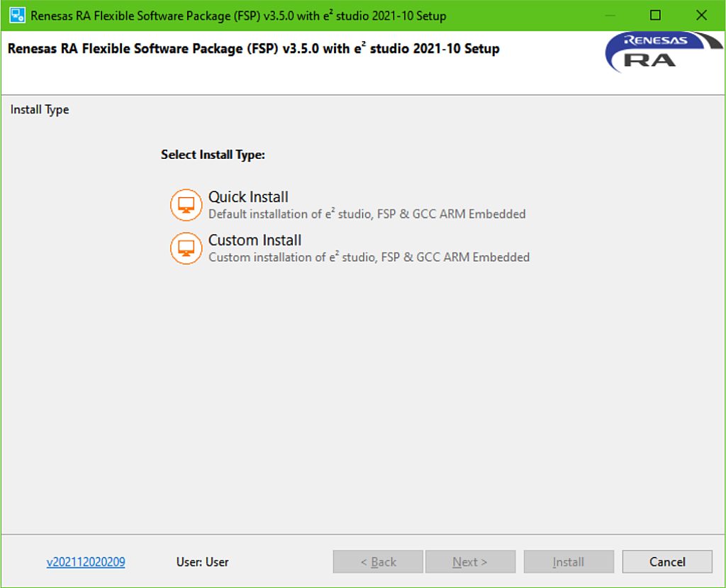
Task: Cancel the FSP setup
Action: [x=666, y=561]
